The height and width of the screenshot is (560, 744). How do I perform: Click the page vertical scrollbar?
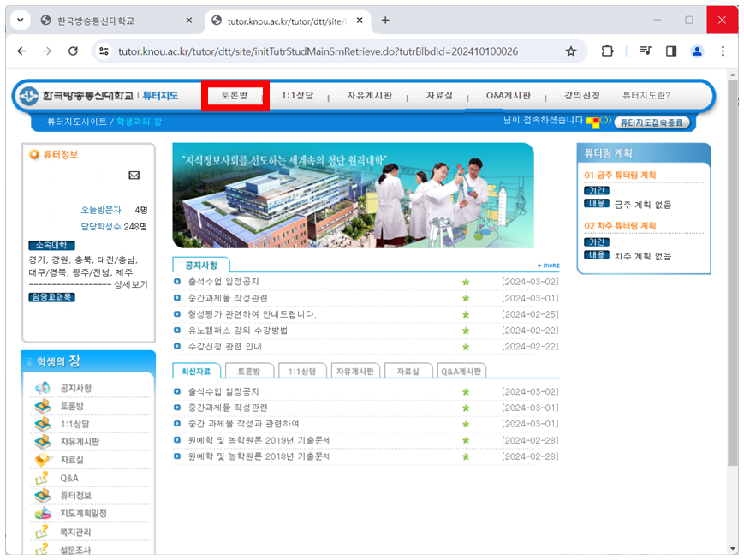[734, 273]
